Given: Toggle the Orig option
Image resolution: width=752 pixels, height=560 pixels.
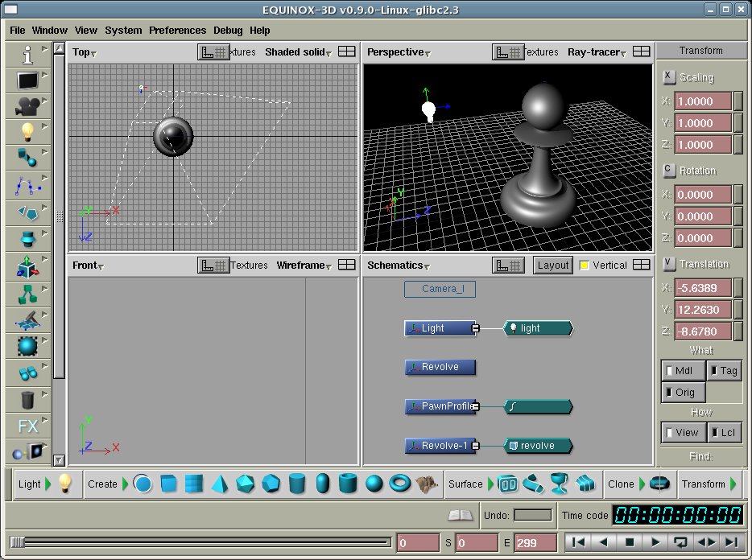Looking at the screenshot, I should (x=684, y=392).
